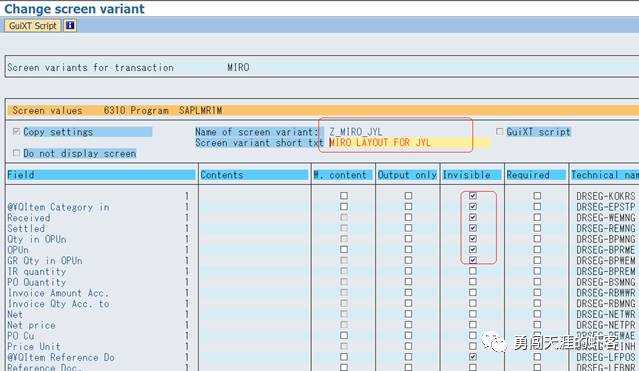639x371 pixels.
Task: Uncheck Invisible for Qty in OPUn row
Action: click(473, 238)
